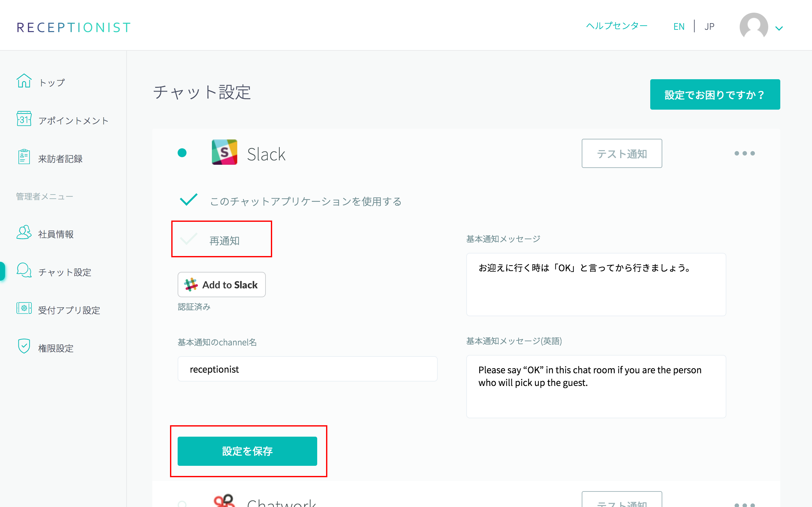Image resolution: width=812 pixels, height=507 pixels.
Task: Click the clipboard icon for 来訪者記録
Action: 24,157
